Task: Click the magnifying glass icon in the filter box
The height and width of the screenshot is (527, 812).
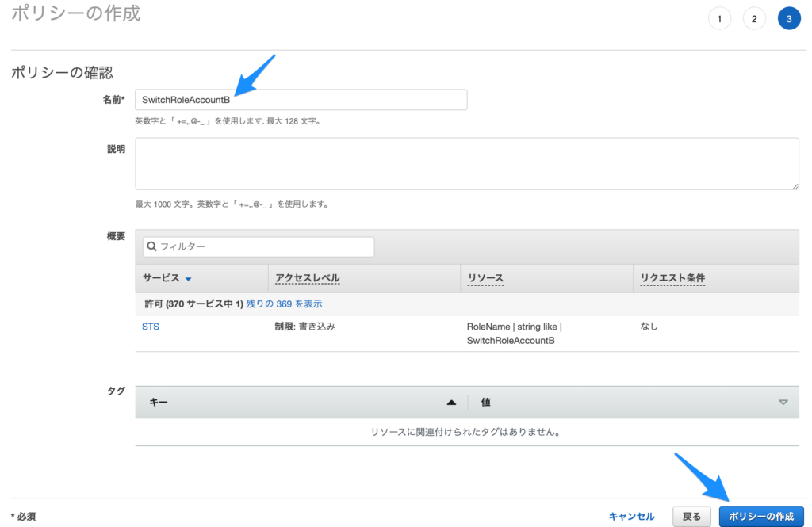Action: 151,246
